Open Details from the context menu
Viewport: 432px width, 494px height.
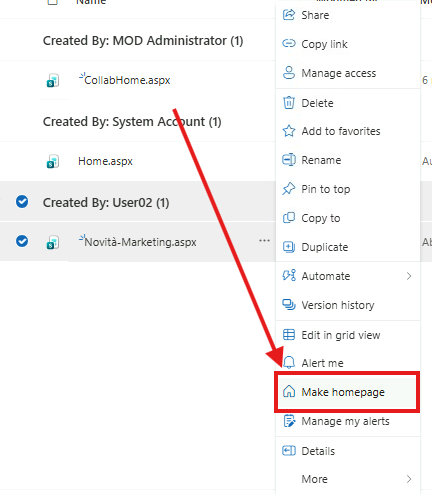(348, 451)
